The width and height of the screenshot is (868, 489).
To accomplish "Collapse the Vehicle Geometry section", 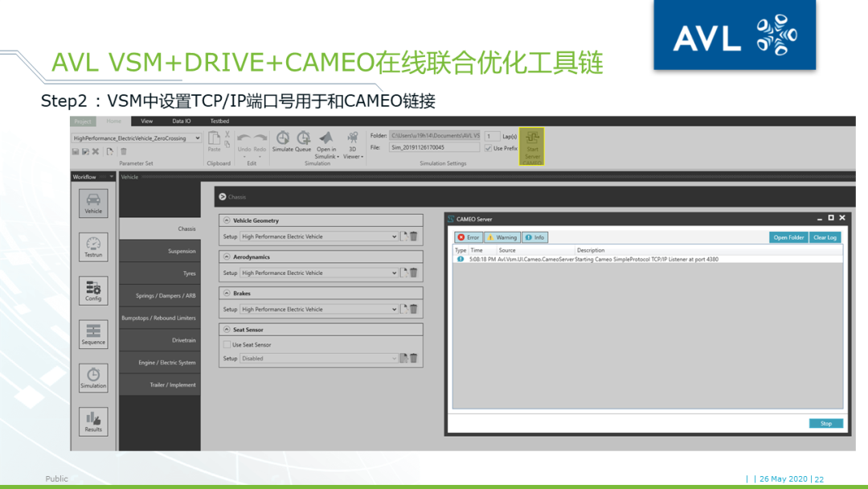I will click(x=228, y=220).
